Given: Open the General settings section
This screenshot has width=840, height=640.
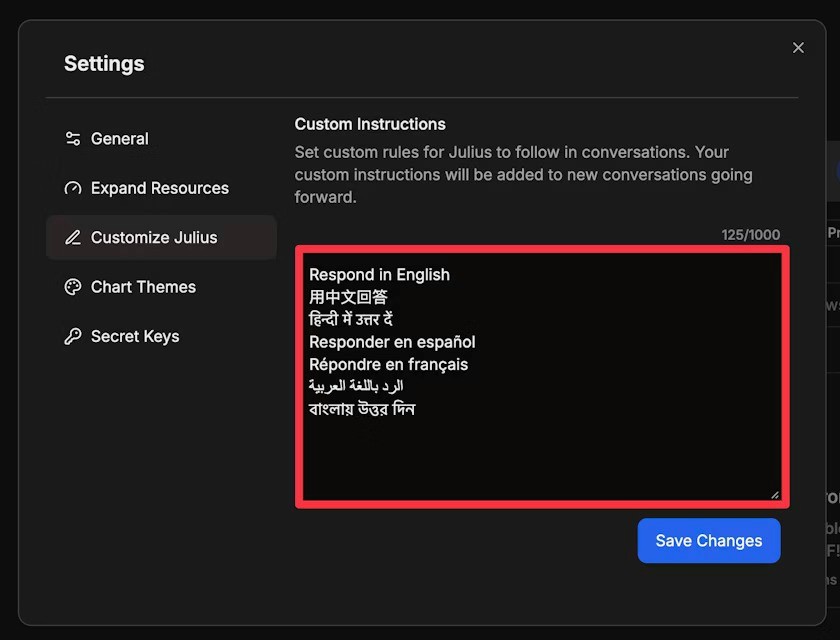Looking at the screenshot, I should pos(119,139).
